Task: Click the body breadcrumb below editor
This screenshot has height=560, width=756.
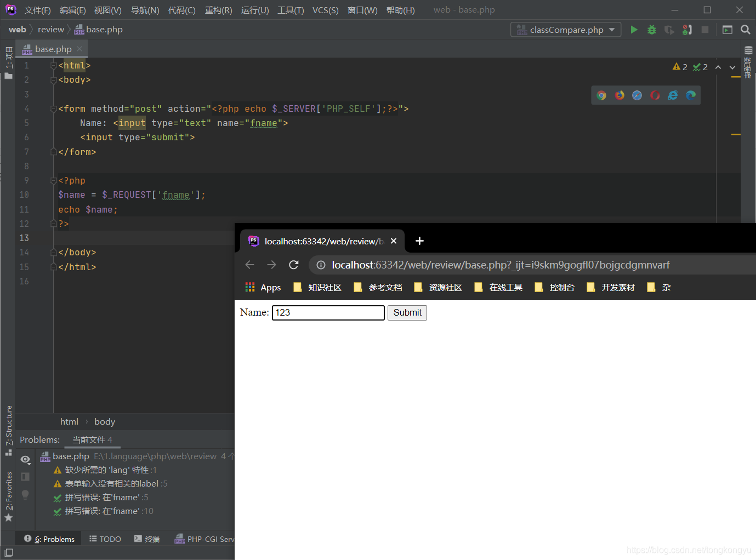Action: pyautogui.click(x=105, y=422)
